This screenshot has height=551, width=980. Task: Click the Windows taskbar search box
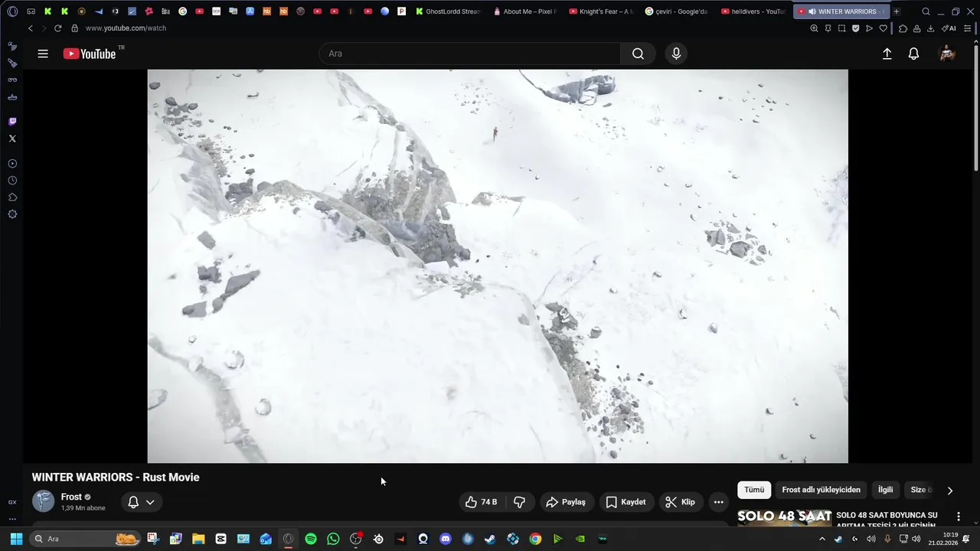(85, 539)
